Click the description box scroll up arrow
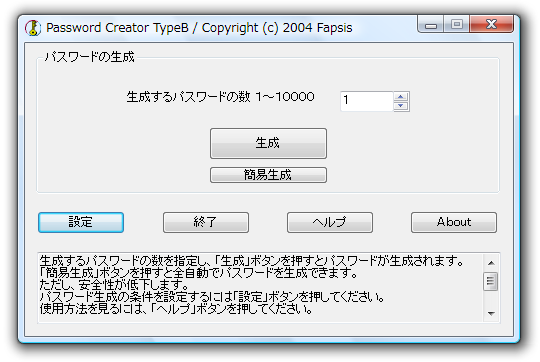Viewport: 540px width, 362px height. tap(491, 263)
